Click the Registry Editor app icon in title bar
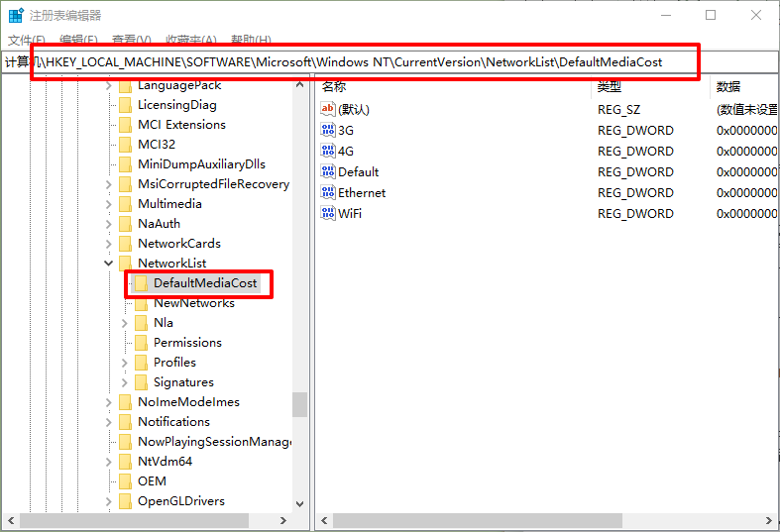780x532 pixels. tap(16, 15)
